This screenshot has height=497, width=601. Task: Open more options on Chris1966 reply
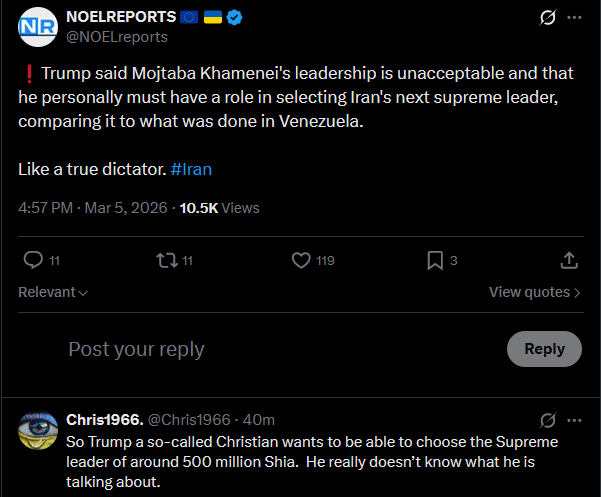(574, 419)
